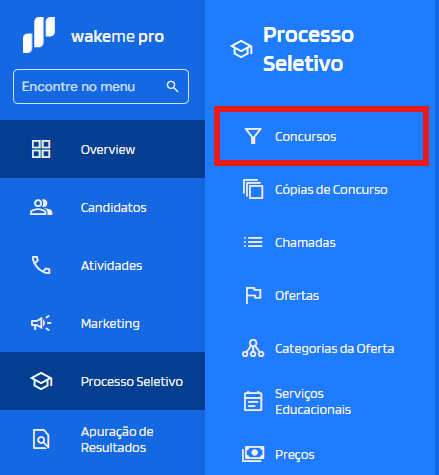Click the Atividades phone icon
439x475 pixels.
coord(41,265)
